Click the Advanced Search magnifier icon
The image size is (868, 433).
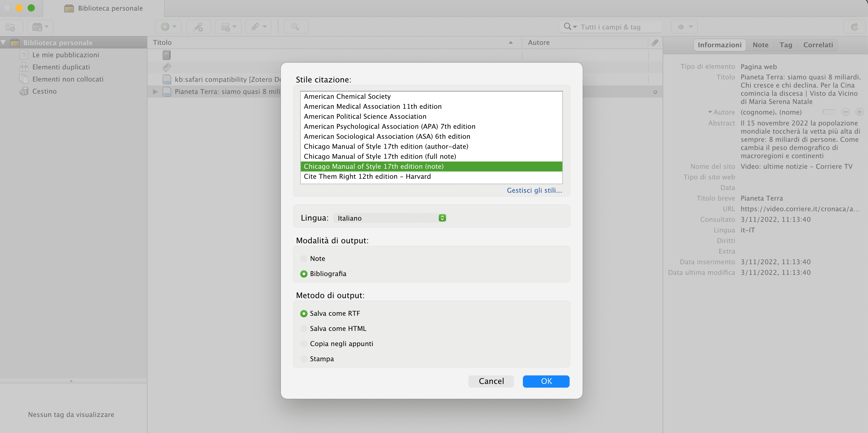click(x=295, y=27)
